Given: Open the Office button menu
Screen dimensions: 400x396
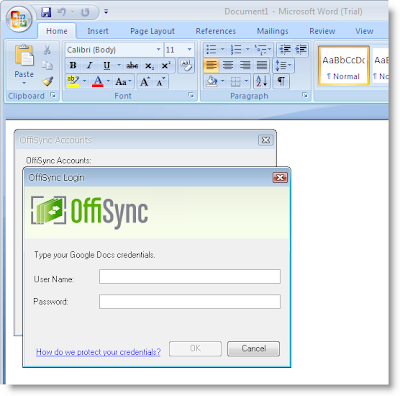Looking at the screenshot, I should tap(19, 18).
